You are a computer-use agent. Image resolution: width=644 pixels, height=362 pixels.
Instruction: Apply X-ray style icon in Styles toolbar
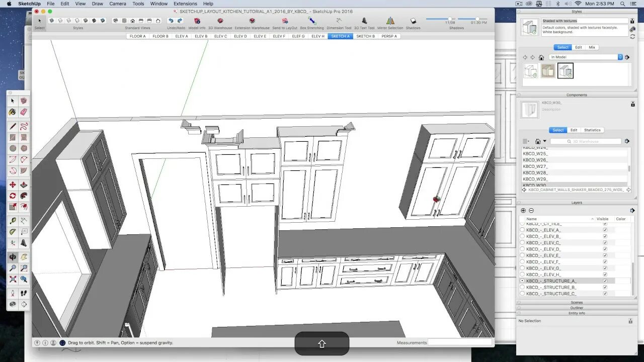pyautogui.click(x=51, y=21)
